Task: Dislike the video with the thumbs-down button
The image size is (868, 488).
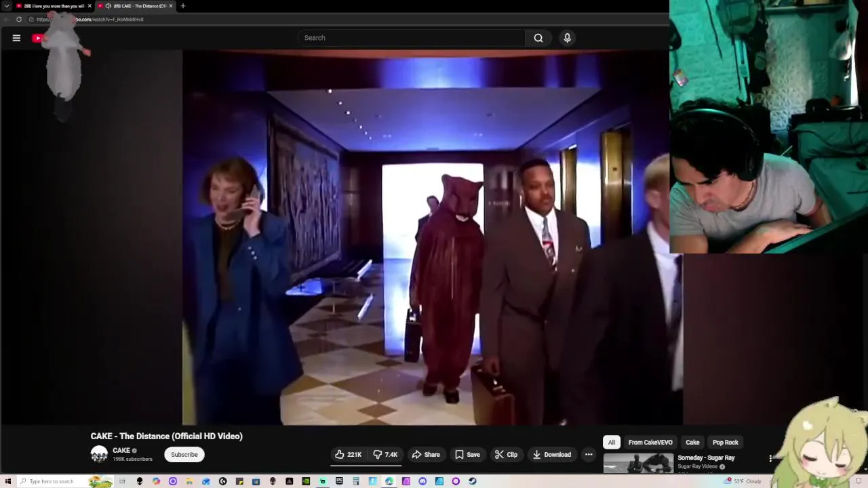Action: 385,455
